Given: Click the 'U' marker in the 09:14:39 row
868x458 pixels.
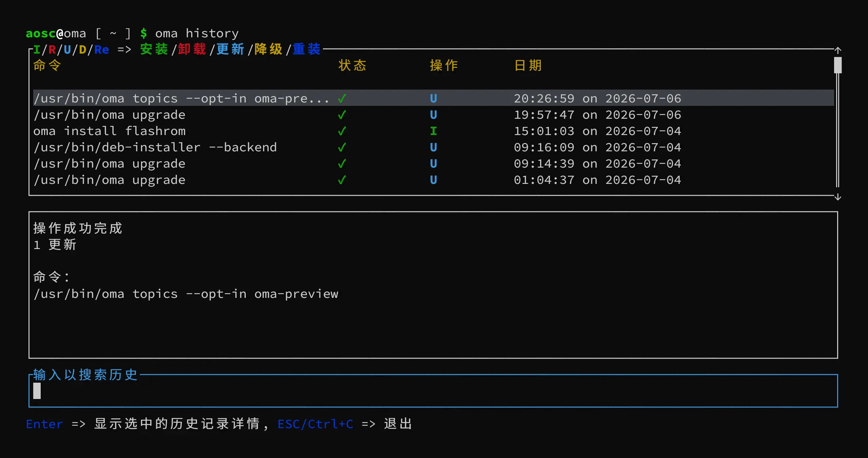Looking at the screenshot, I should pyautogui.click(x=433, y=164).
